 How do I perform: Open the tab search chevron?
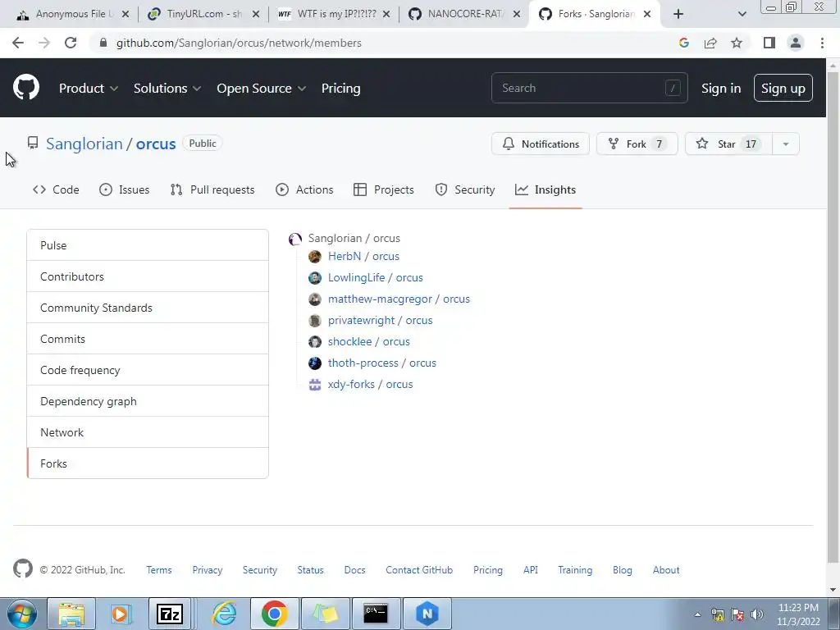click(x=742, y=14)
